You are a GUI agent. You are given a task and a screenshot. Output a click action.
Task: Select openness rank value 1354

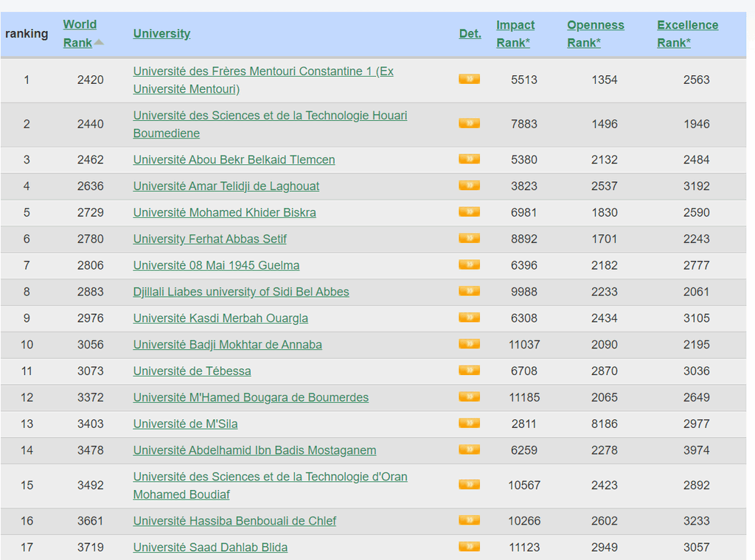click(605, 80)
